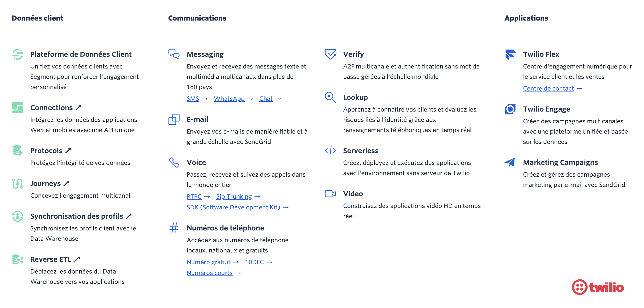Open Plateforme de Données Client heading
This screenshot has height=308, width=644.
coord(81,54)
